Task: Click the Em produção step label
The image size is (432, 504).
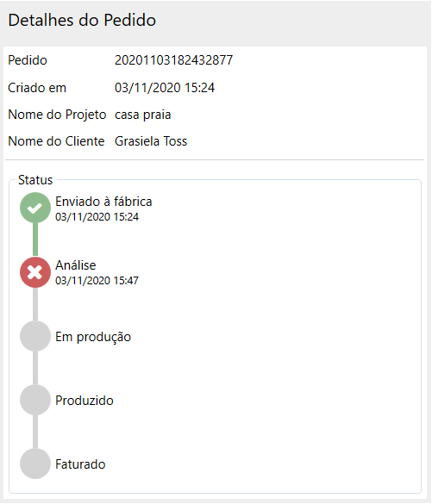Action: click(93, 337)
